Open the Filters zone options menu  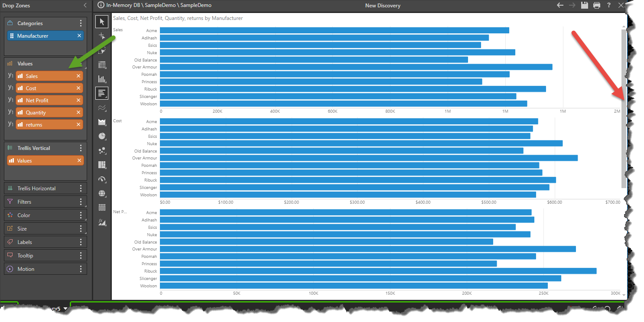click(x=81, y=202)
